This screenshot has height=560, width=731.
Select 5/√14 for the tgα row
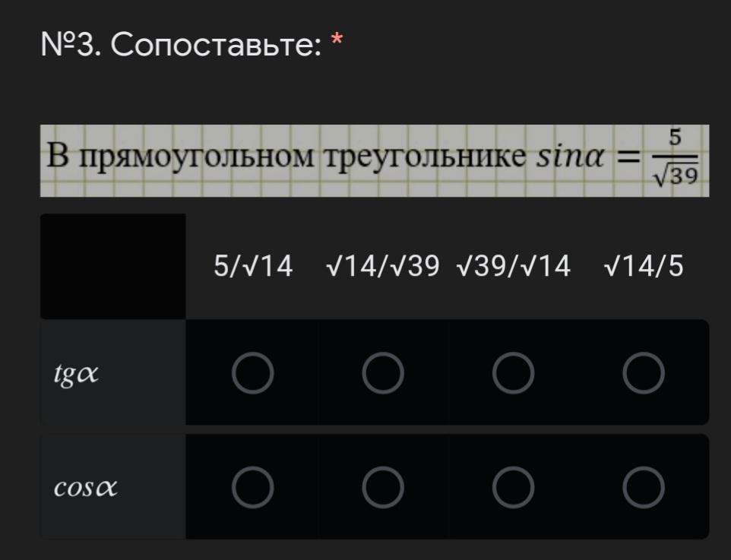(252, 373)
